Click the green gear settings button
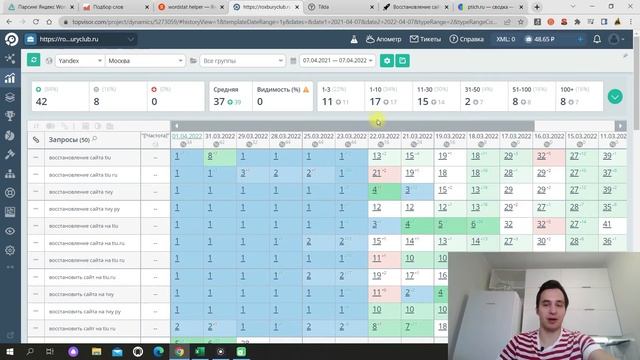The image size is (640, 360). click(387, 61)
